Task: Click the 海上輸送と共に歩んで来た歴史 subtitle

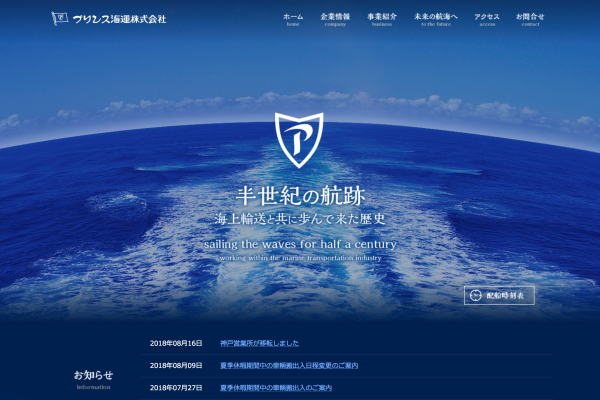Action: pos(300,219)
